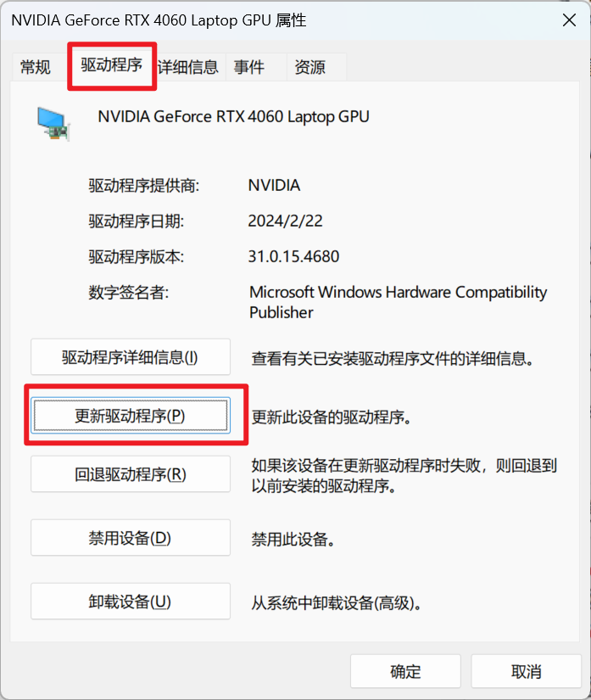Cancel with the 取消 button

coord(527,671)
